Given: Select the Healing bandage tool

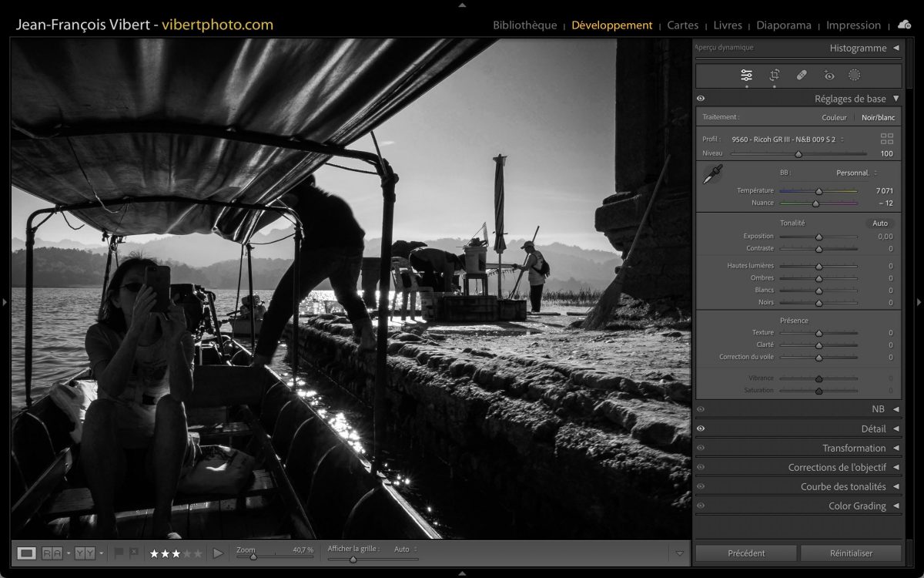Looking at the screenshot, I should 802,76.
